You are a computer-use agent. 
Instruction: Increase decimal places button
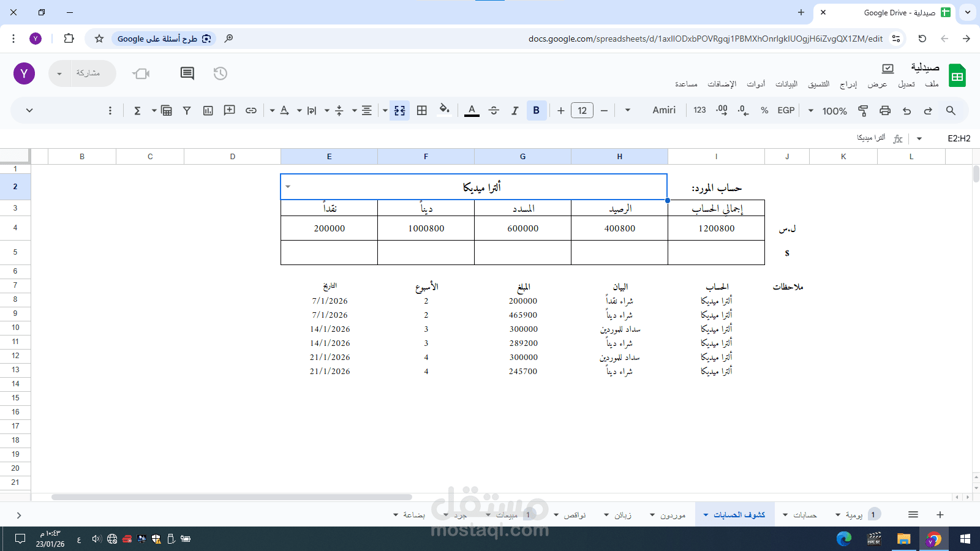click(722, 111)
